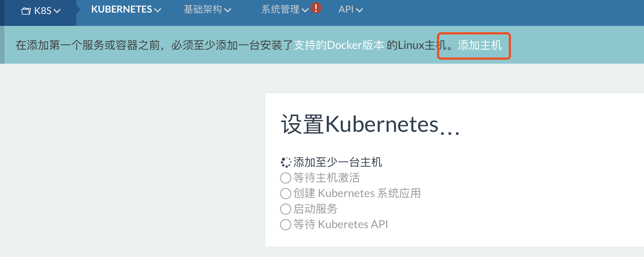Open the KUBERNETES menu
Screen dimensions: 644x257
[x=126, y=10]
